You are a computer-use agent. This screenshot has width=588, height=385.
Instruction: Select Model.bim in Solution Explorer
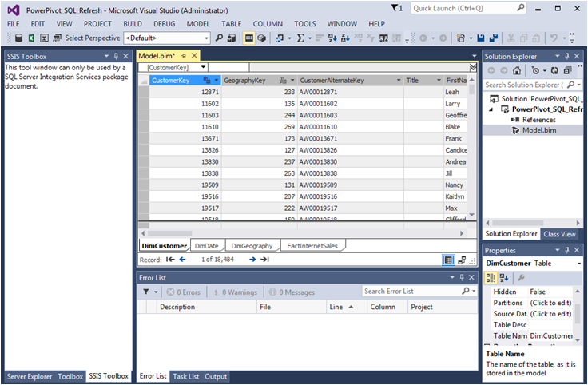point(539,130)
